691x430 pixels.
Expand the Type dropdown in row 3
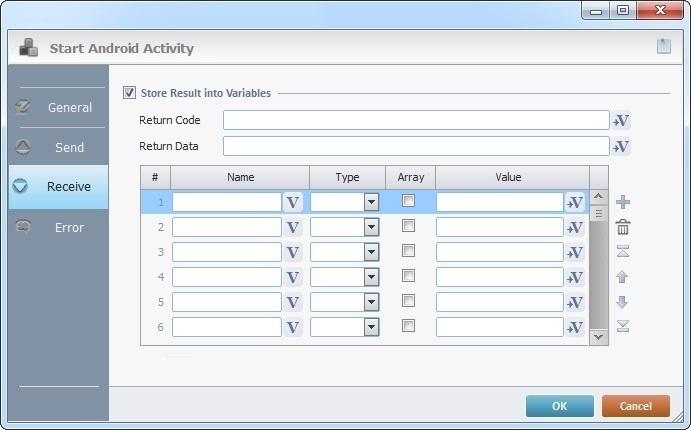click(x=371, y=252)
